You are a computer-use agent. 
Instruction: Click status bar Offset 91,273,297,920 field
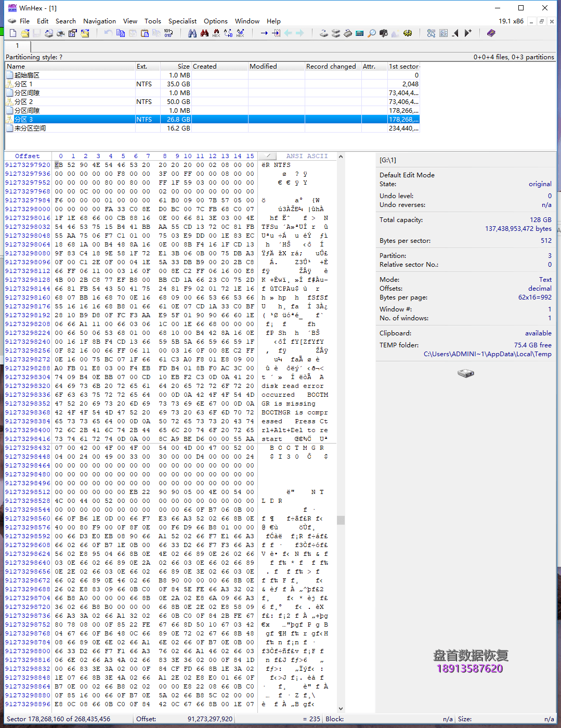(x=184, y=719)
